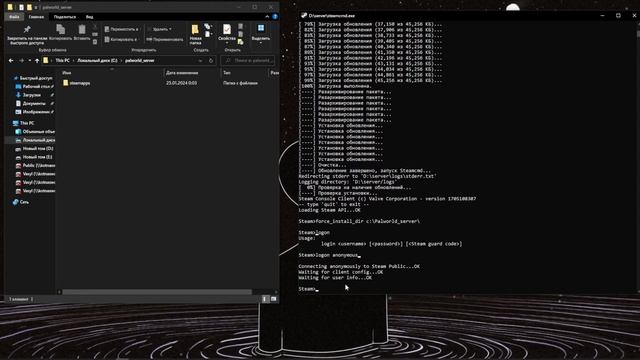Refresh the Explorer folder view

pos(211,60)
